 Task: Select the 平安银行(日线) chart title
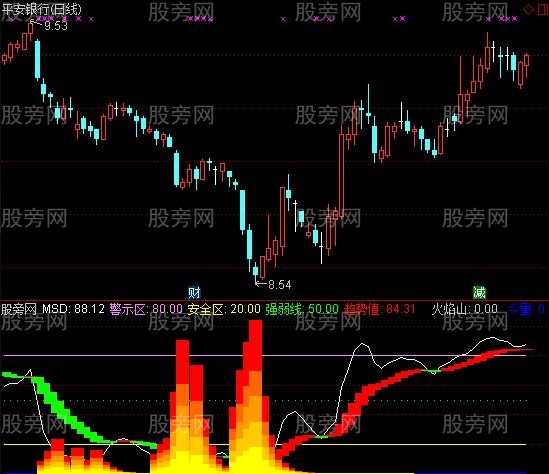pos(41,9)
